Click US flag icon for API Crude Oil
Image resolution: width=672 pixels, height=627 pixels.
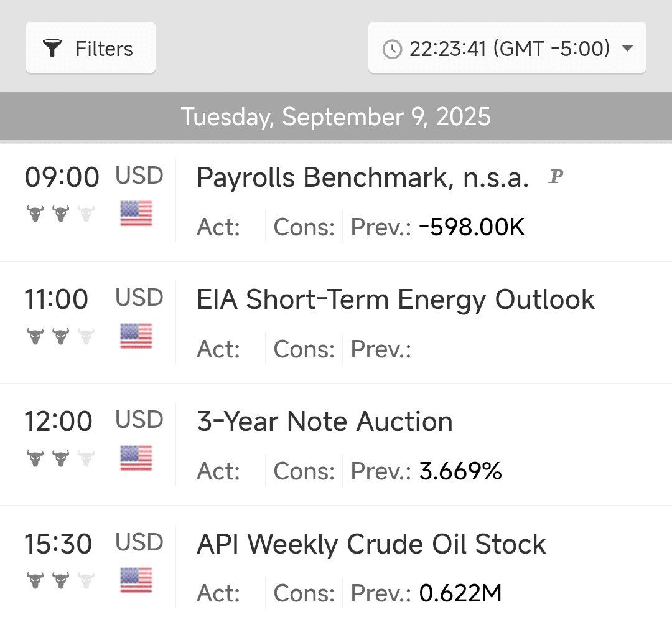click(136, 580)
